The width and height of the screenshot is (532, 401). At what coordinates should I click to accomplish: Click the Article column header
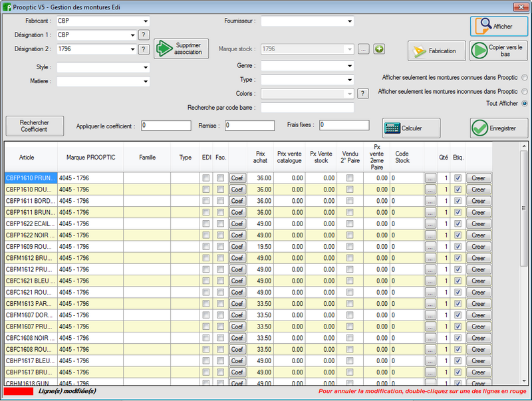point(31,158)
